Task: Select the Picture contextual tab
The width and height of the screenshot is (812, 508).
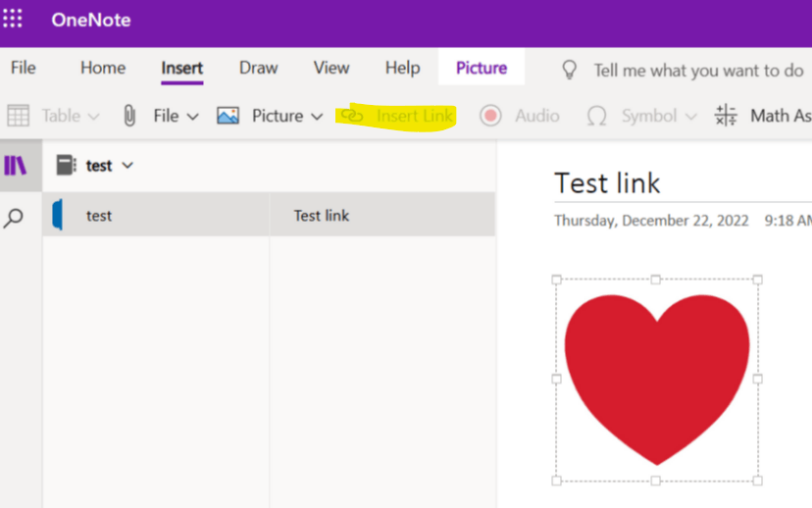Action: tap(482, 68)
